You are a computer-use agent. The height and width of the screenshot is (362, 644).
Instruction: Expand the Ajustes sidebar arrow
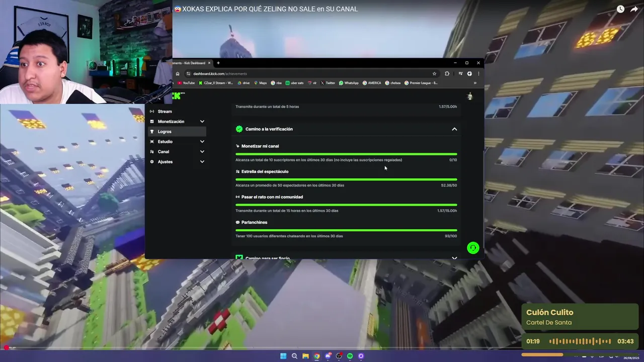202,161
